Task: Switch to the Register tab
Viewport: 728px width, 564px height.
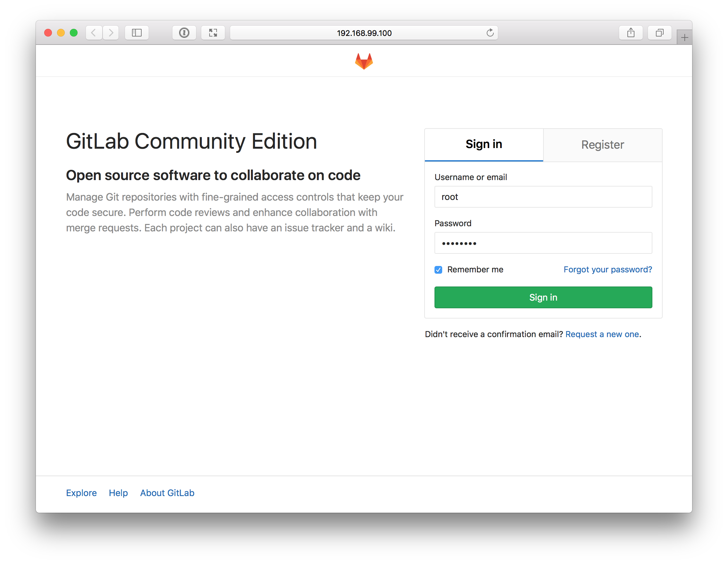Action: [602, 145]
